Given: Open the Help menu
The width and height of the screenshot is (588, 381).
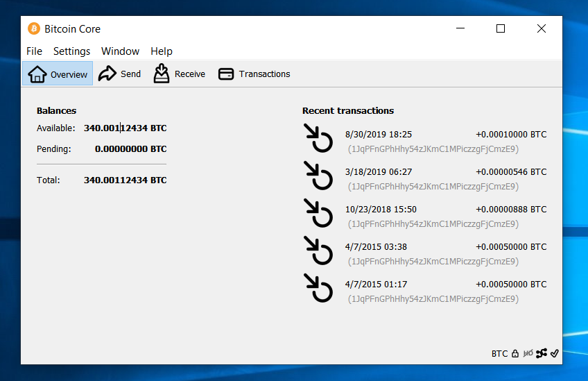Looking at the screenshot, I should point(162,51).
